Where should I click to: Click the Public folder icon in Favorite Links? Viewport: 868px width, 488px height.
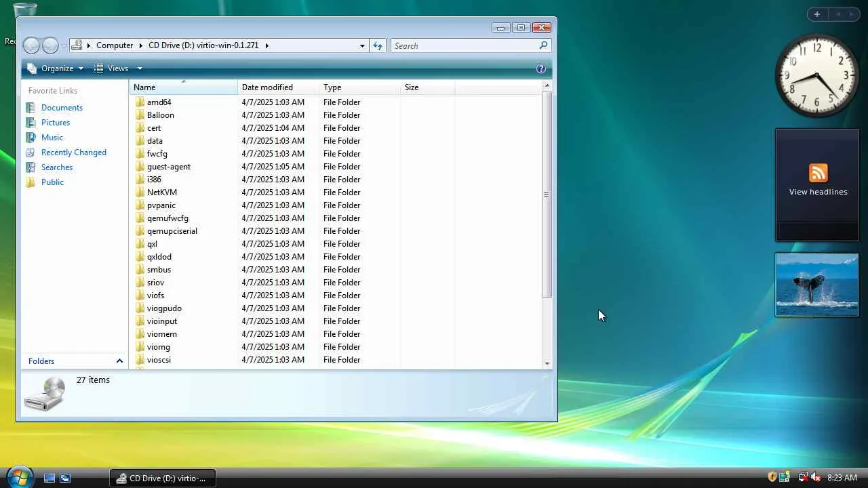coord(30,182)
